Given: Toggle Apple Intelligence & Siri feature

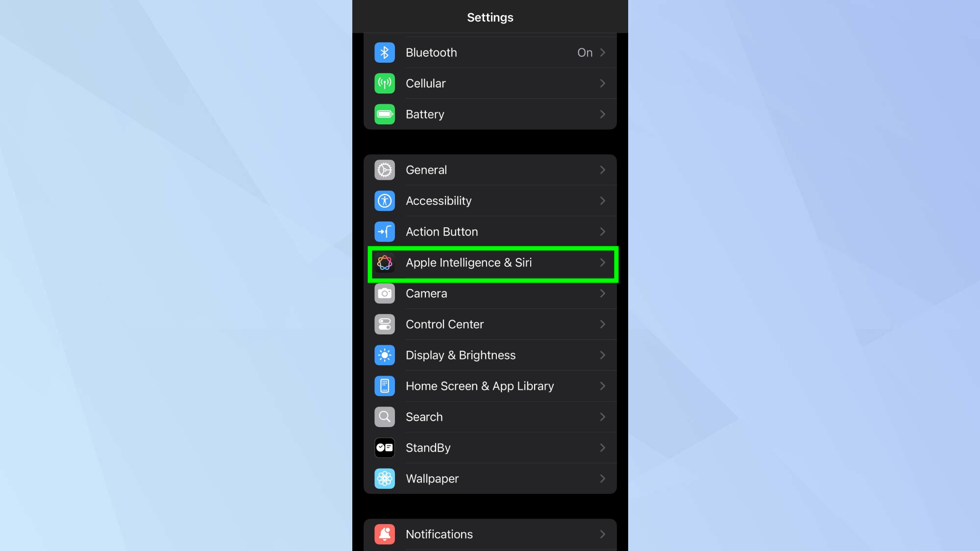Looking at the screenshot, I should 490,263.
